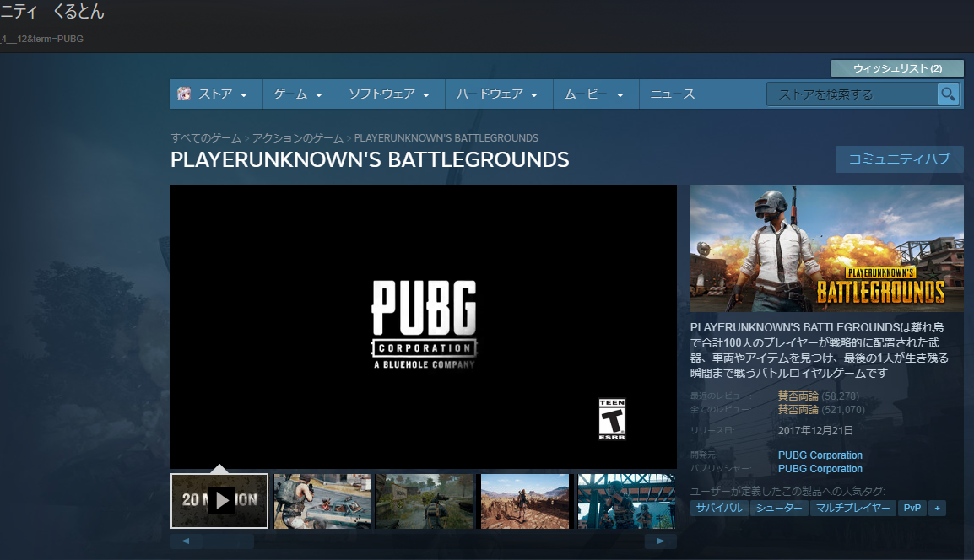Click the PUBG game header image

(827, 248)
